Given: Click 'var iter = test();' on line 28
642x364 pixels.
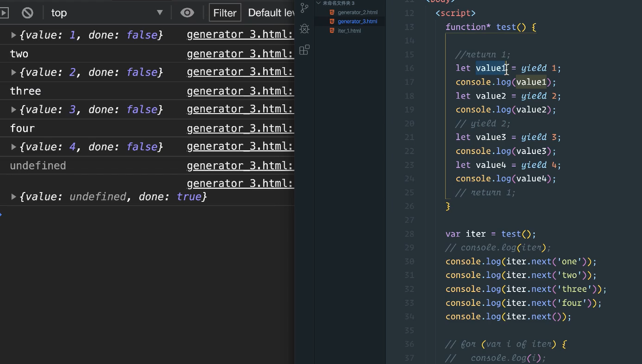Looking at the screenshot, I should click(x=491, y=234).
